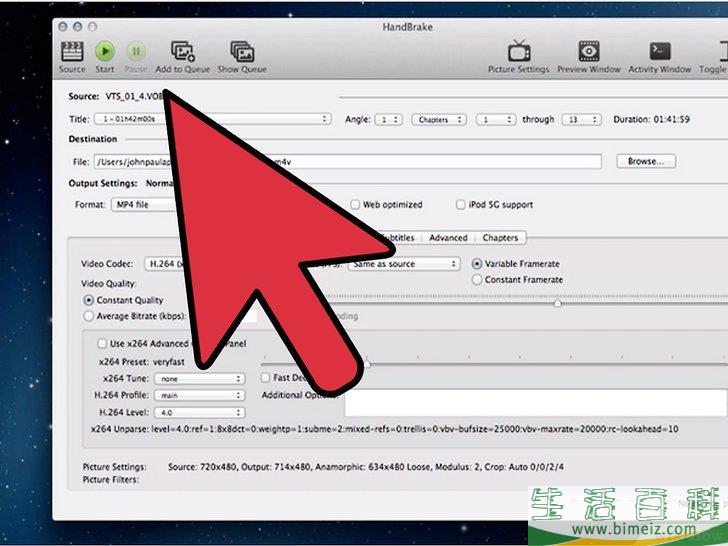Open the Title dropdown showing 1 - 01h42m00s
Screen dimensions: 728x546
(x=213, y=119)
